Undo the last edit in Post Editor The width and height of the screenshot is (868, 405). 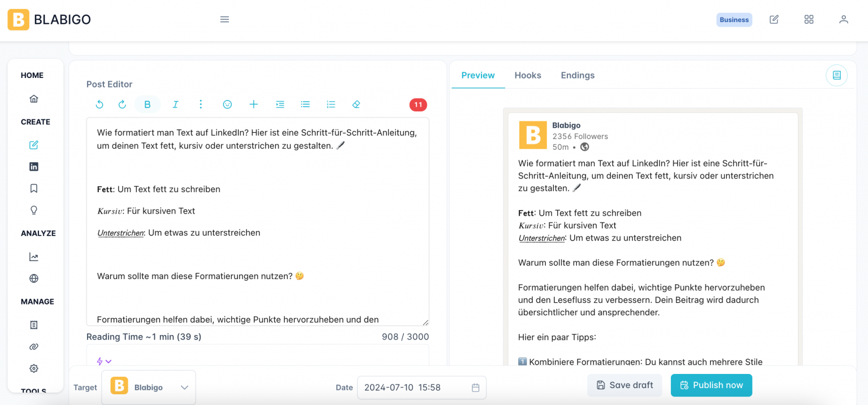[x=100, y=104]
